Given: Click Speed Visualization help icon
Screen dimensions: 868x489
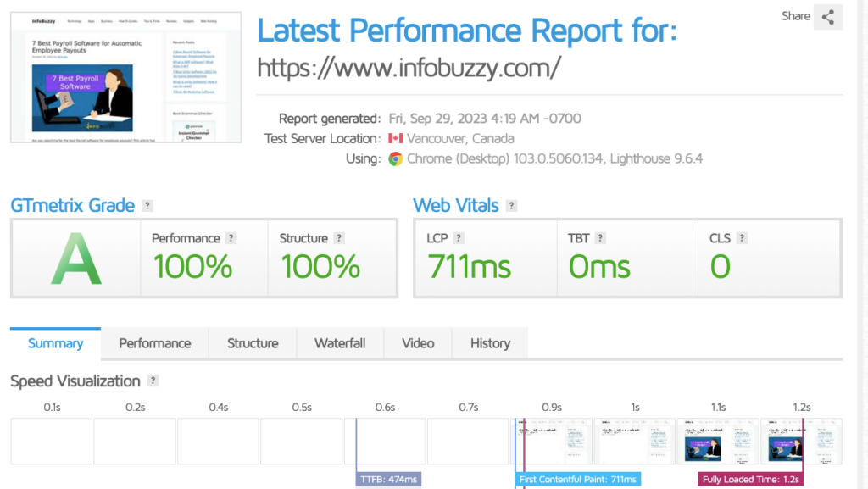Looking at the screenshot, I should pyautogui.click(x=153, y=381).
